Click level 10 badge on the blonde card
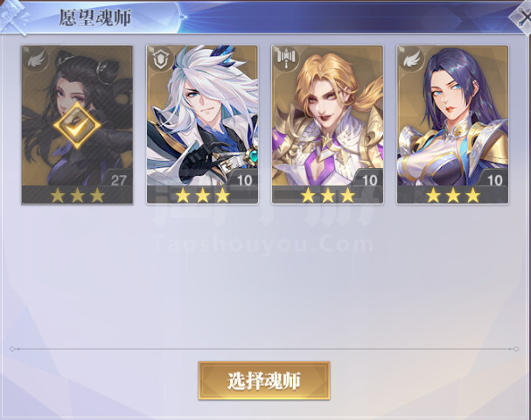The width and height of the screenshot is (531, 420). coord(369,180)
